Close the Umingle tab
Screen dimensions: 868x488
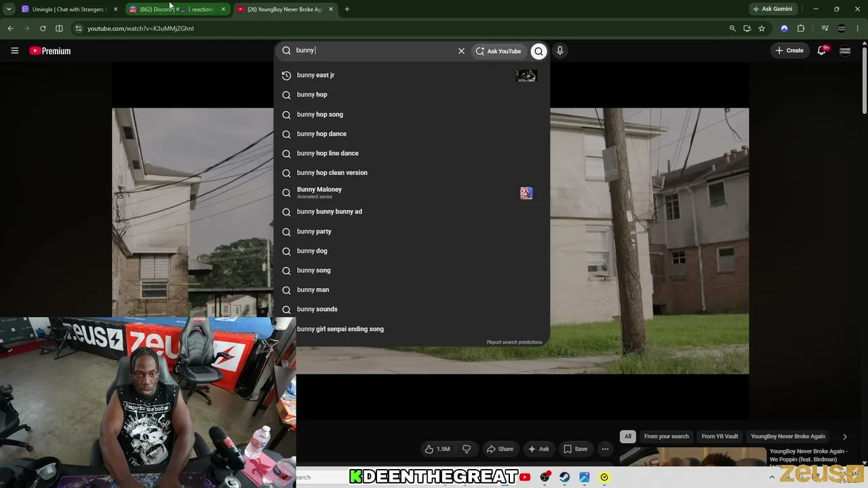(x=115, y=9)
